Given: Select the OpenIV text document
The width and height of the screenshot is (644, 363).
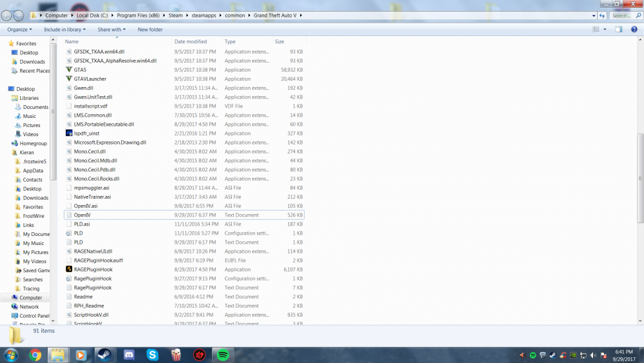Looking at the screenshot, I should [184, 215].
